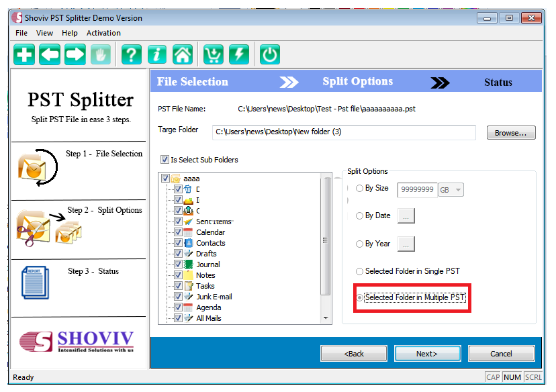This screenshot has width=556, height=392.
Task: Open the GB unit dropdown
Action: (x=459, y=189)
